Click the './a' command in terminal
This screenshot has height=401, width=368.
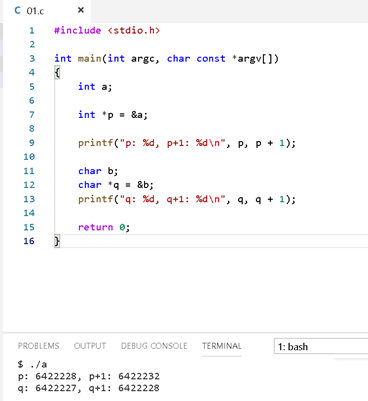coord(38,364)
